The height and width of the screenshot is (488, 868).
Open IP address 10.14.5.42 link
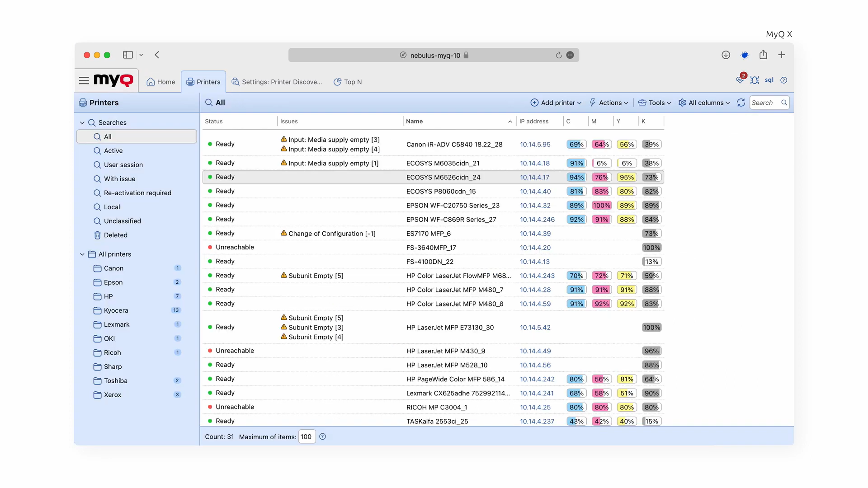point(535,327)
